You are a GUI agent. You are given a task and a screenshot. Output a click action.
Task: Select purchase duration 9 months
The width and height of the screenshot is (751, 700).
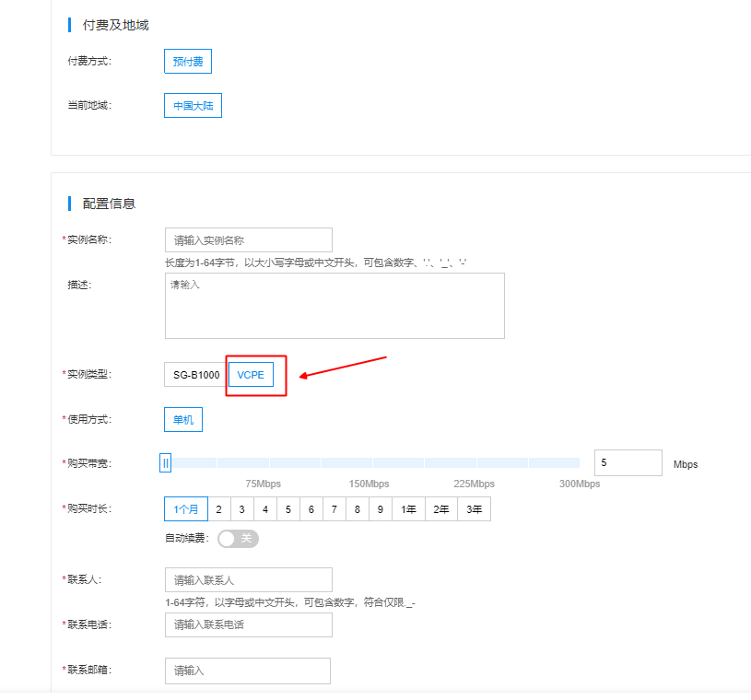[x=380, y=509]
